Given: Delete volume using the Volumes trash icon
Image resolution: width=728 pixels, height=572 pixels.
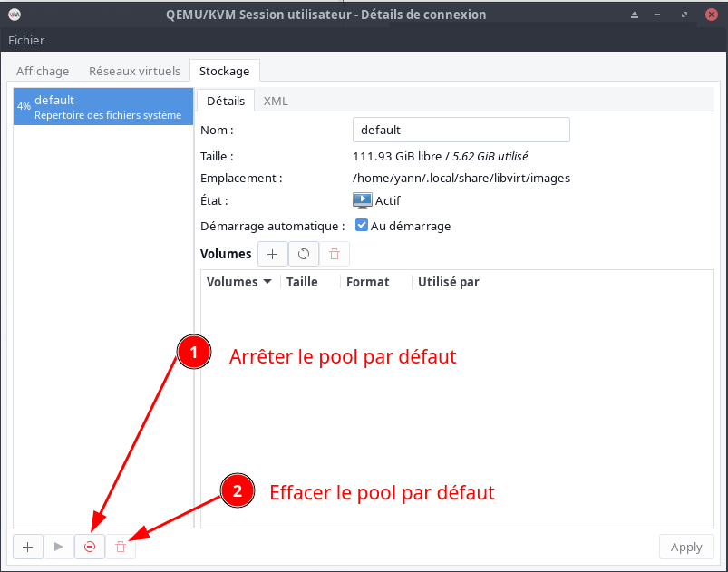Looking at the screenshot, I should (x=334, y=255).
